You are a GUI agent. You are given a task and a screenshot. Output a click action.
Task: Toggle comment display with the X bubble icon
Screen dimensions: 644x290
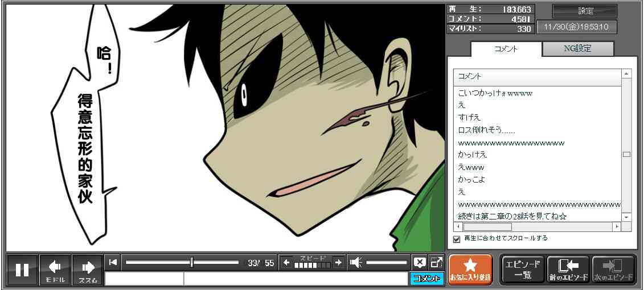[x=420, y=262]
